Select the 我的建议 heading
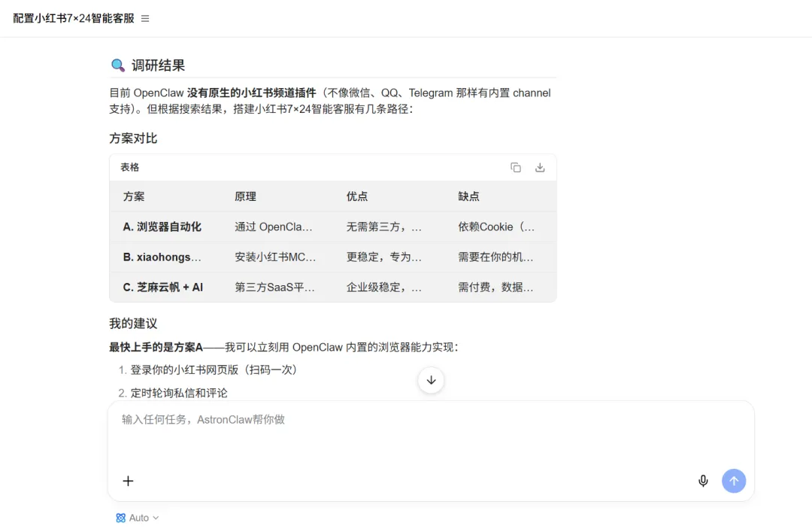The image size is (812, 532). coord(133,324)
